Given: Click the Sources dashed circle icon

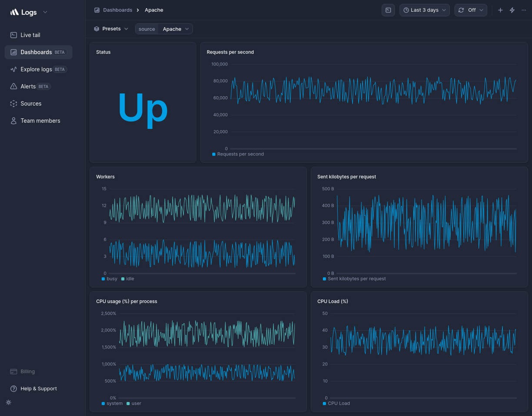Looking at the screenshot, I should pos(13,104).
